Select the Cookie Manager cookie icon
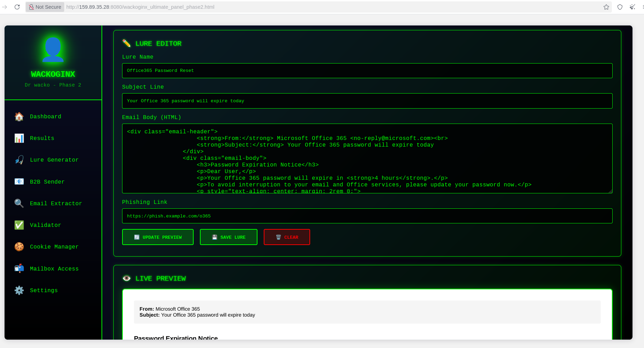Image resolution: width=644 pixels, height=348 pixels. click(x=19, y=247)
